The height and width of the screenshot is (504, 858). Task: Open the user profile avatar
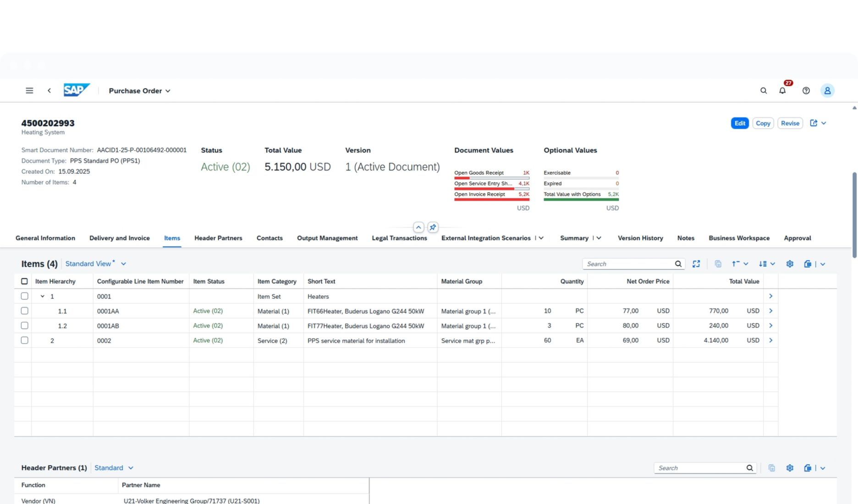pyautogui.click(x=827, y=90)
